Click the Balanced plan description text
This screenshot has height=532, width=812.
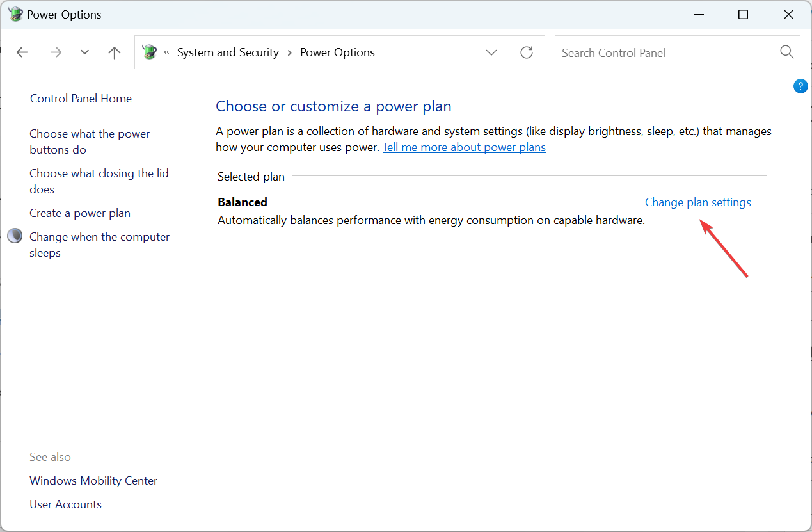[x=431, y=220]
